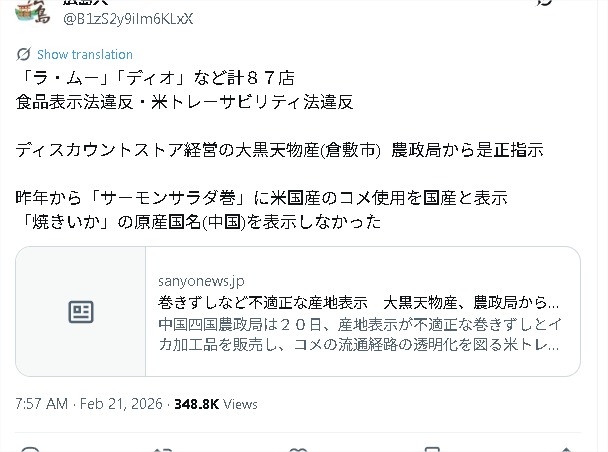This screenshot has width=608, height=452.
Task: Open the poster's profile avatar
Action: point(33,11)
